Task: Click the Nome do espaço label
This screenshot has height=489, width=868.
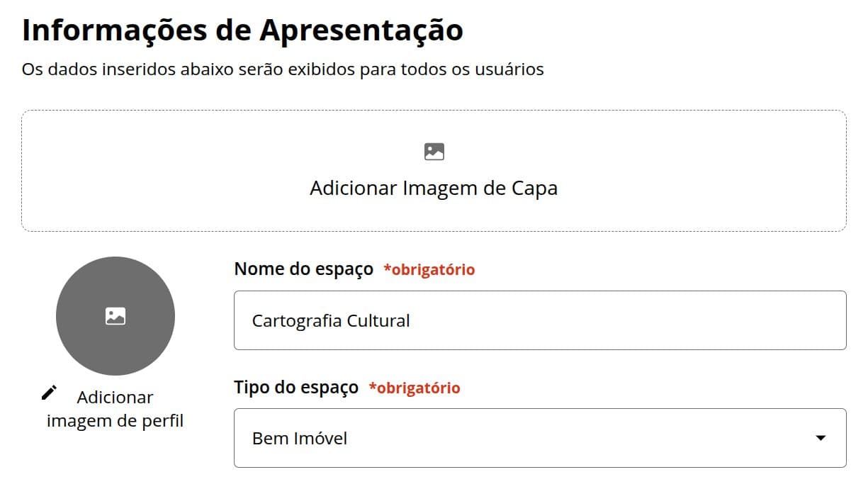Action: coord(303,269)
